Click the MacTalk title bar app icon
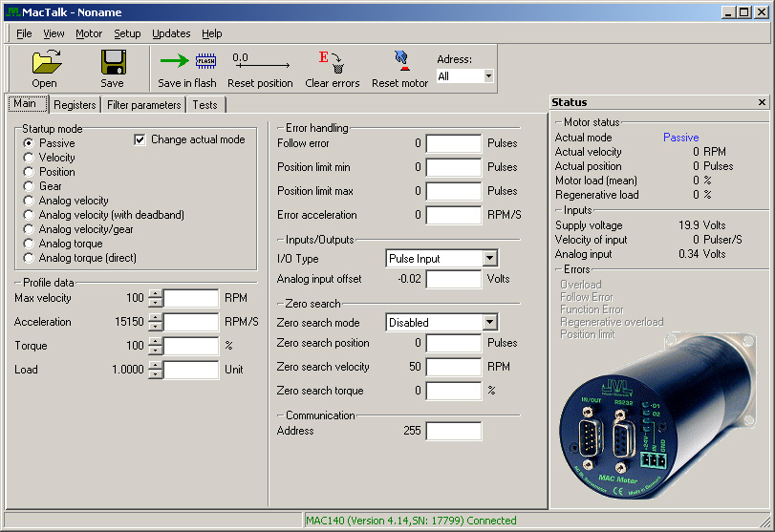 (x=13, y=11)
